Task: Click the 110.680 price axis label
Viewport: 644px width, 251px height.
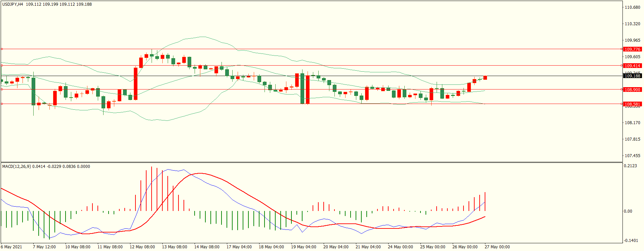Action: (x=632, y=7)
